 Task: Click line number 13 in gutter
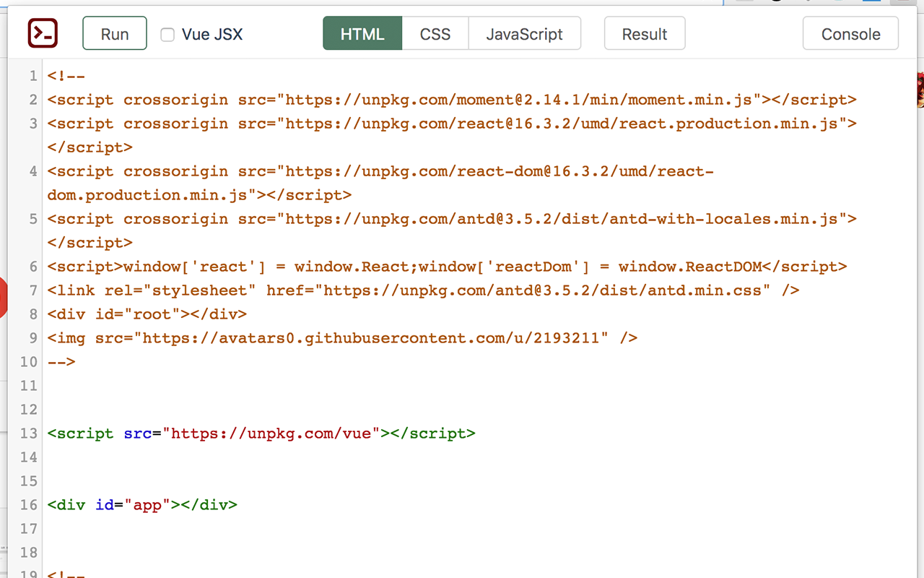28,433
